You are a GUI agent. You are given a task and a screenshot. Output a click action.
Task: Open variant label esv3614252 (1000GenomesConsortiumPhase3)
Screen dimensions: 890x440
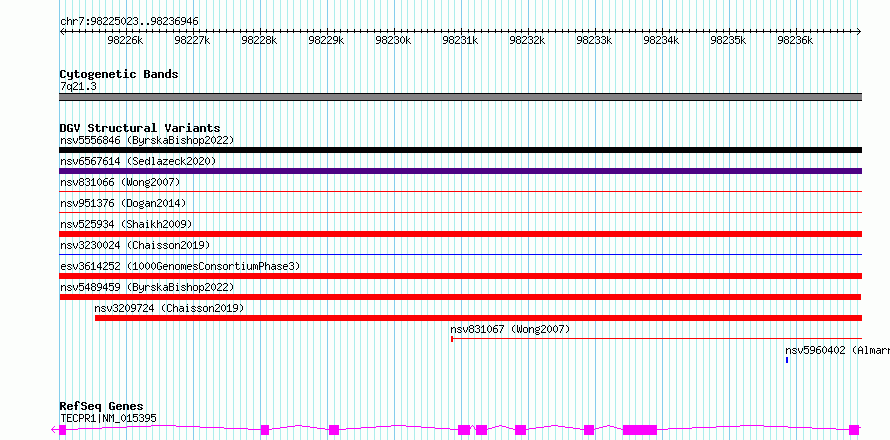180,266
